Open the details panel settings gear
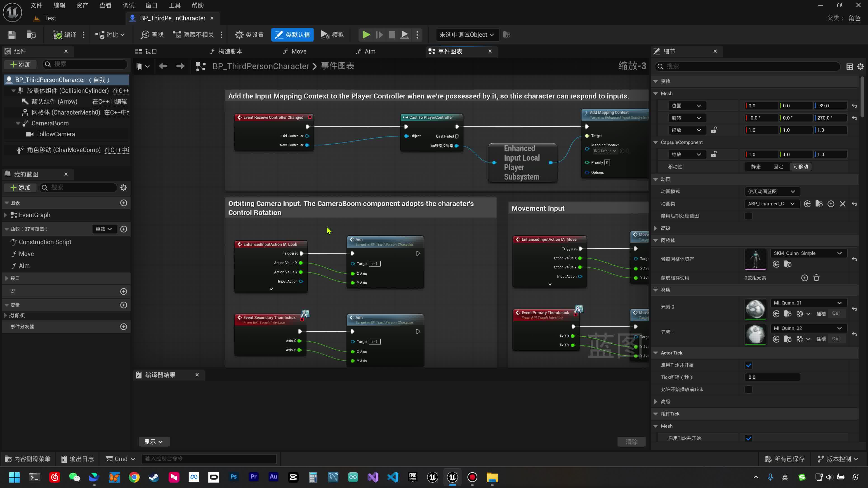This screenshot has height=488, width=868. click(x=861, y=67)
